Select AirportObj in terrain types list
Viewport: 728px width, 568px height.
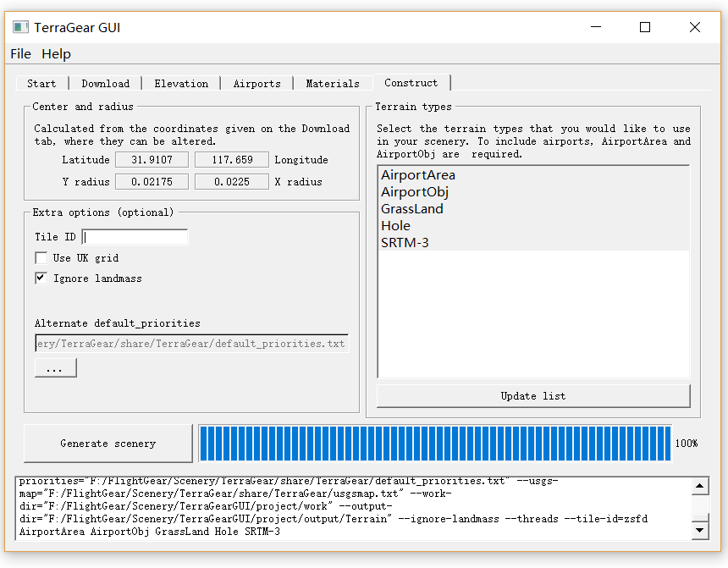pyautogui.click(x=533, y=192)
